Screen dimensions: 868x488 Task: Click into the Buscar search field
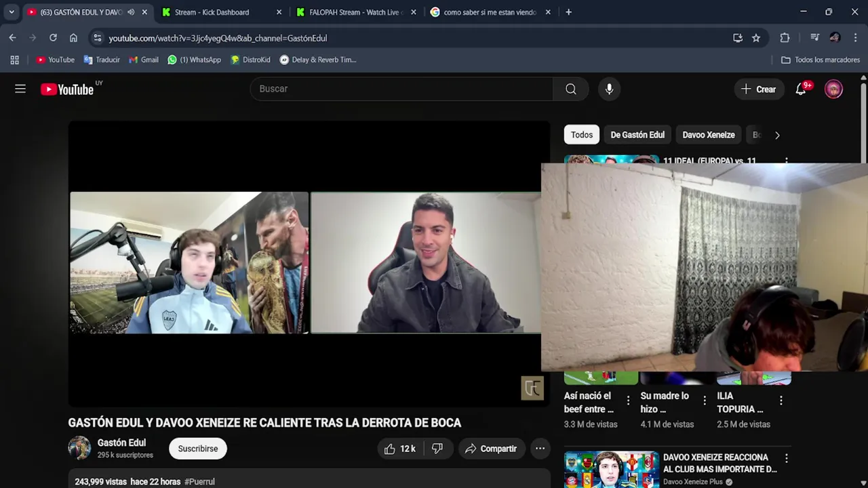pyautogui.click(x=401, y=89)
